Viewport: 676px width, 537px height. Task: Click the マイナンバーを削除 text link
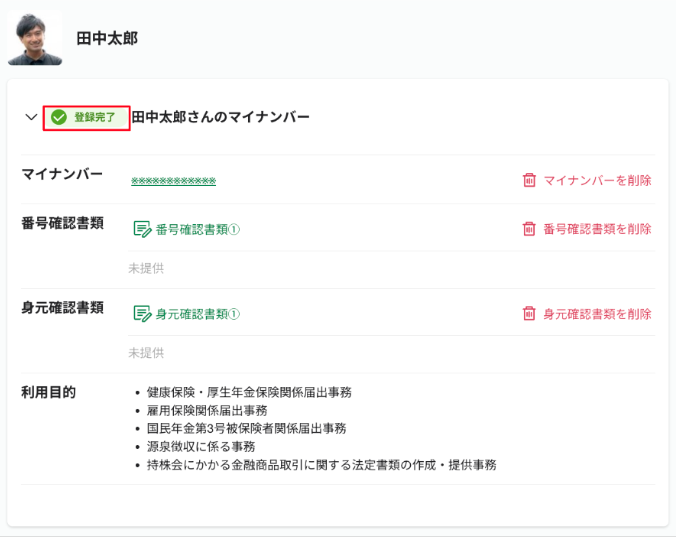point(597,180)
